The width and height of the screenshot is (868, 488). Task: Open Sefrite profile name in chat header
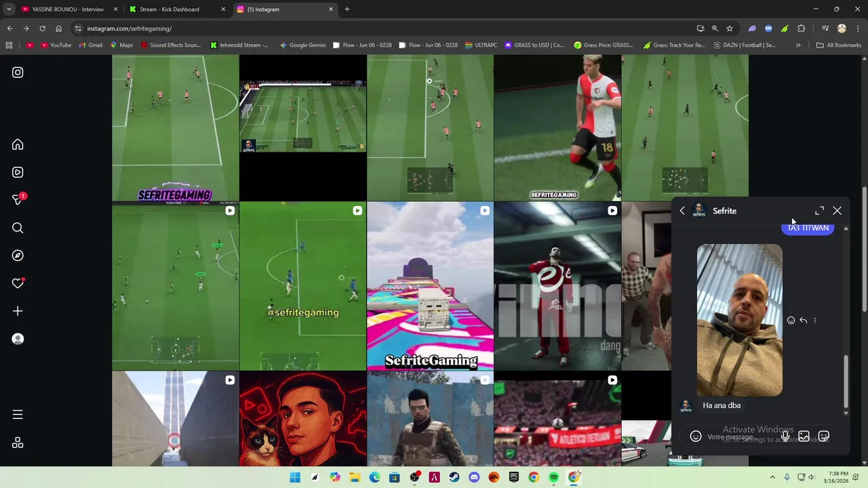coord(724,211)
